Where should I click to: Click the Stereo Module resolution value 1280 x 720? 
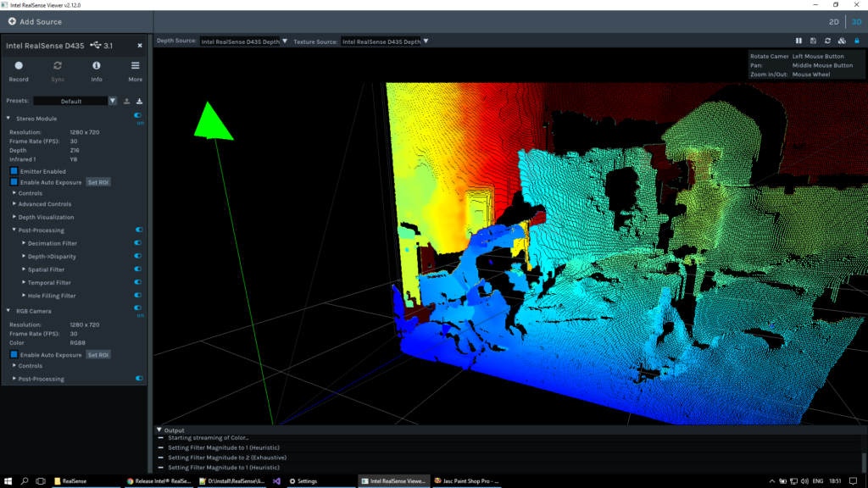(x=85, y=132)
